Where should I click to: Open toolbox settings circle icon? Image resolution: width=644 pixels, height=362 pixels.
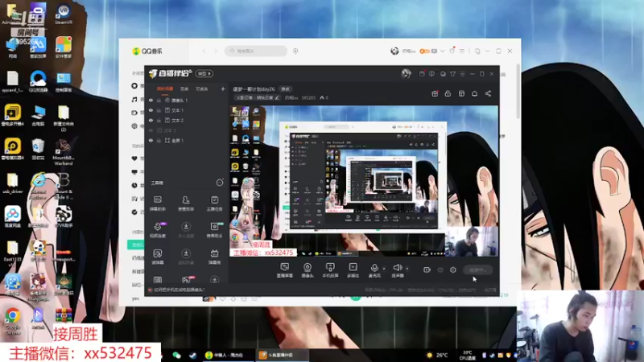tap(220, 183)
